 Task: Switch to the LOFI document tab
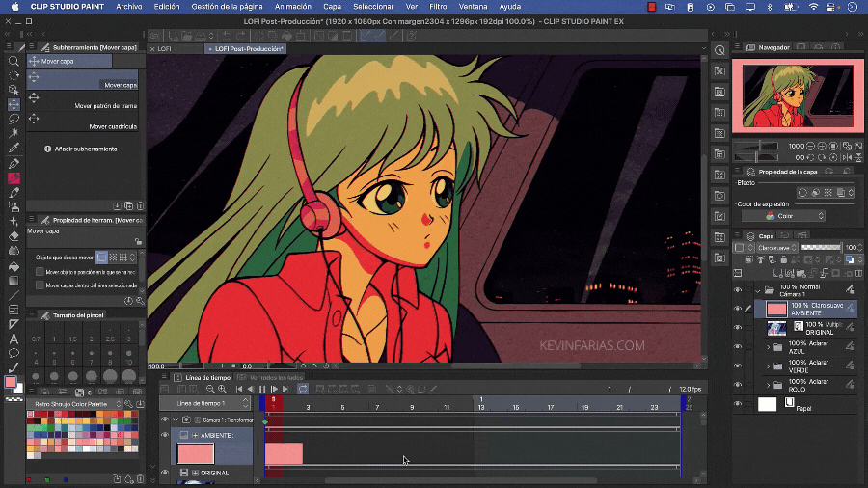click(x=164, y=48)
